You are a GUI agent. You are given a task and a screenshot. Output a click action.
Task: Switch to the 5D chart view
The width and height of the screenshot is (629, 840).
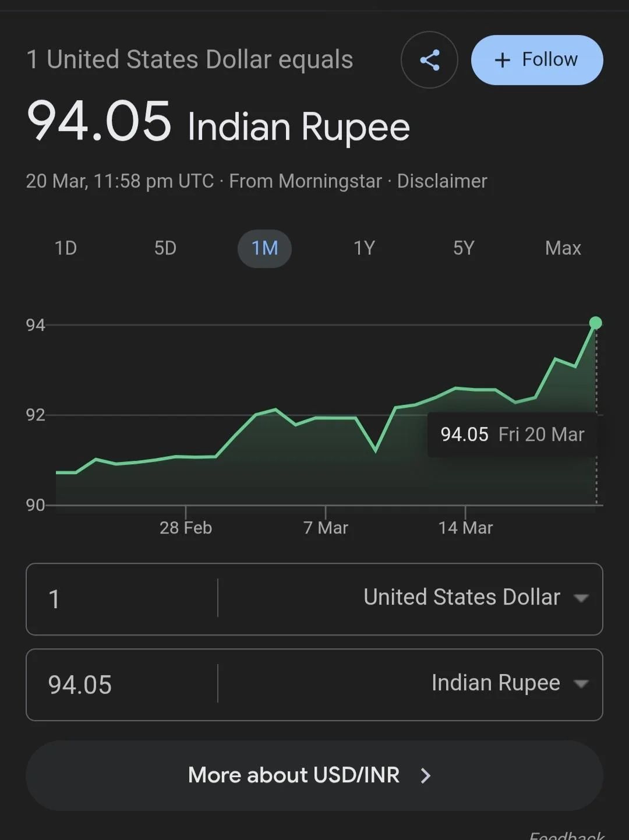(165, 249)
